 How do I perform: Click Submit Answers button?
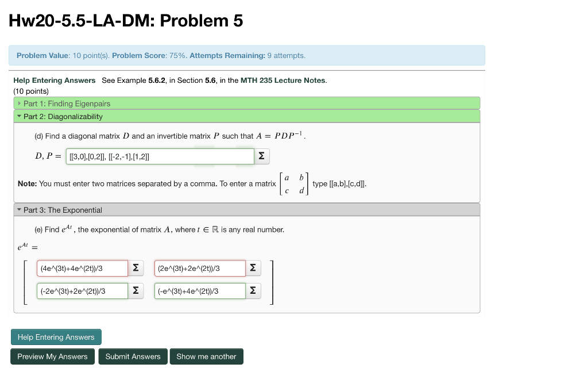[133, 356]
